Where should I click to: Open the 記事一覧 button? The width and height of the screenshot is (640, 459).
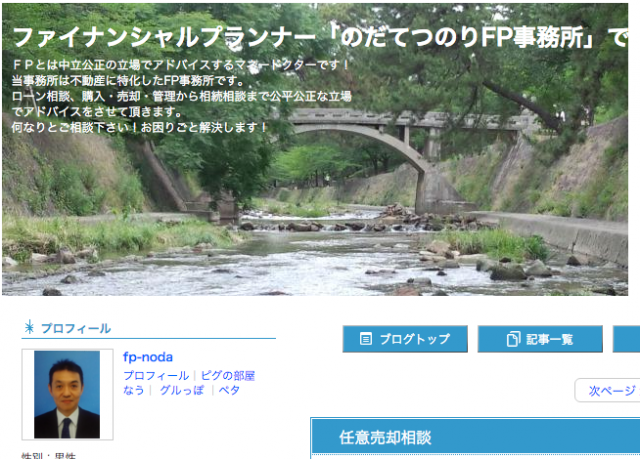540,339
